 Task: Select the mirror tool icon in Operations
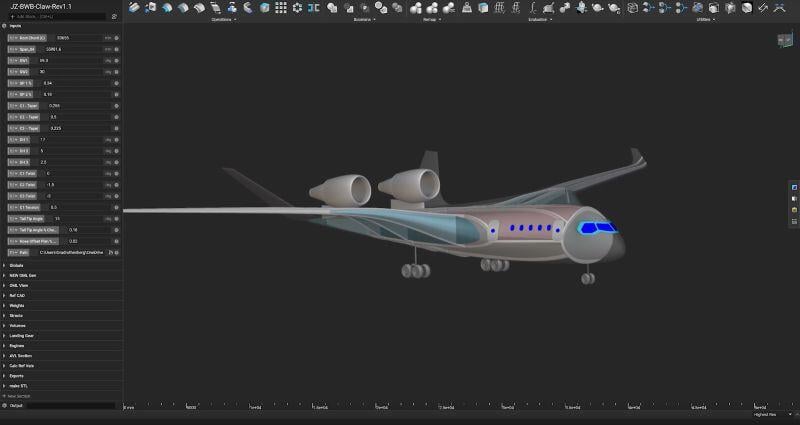pyautogui.click(x=314, y=8)
